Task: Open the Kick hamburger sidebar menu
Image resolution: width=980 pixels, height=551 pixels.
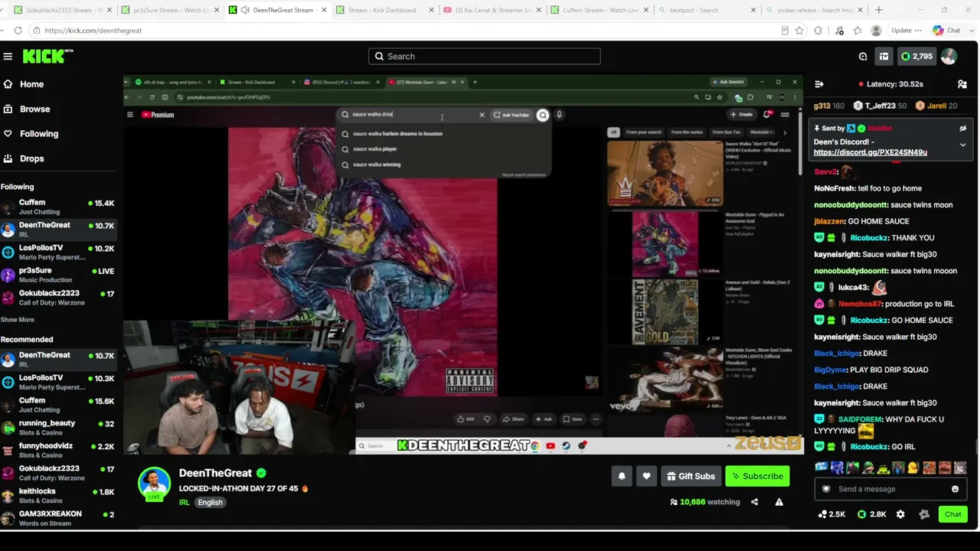Action: 8,57
